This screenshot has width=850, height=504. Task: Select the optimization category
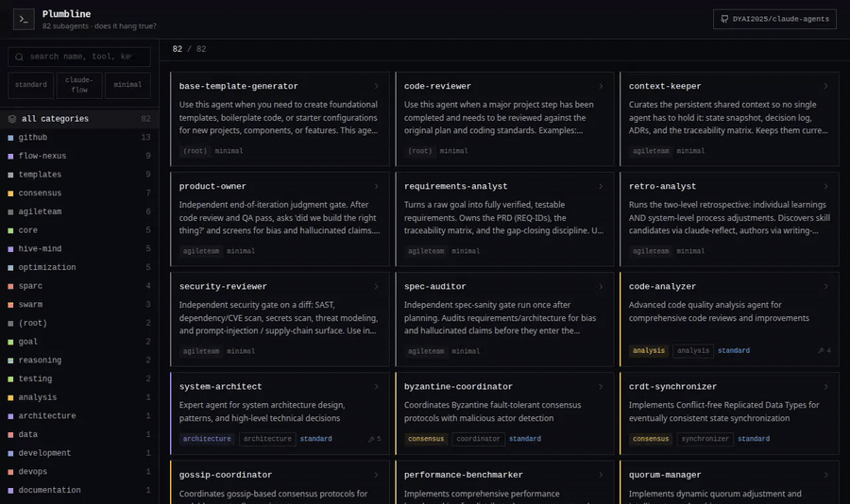(x=79, y=267)
